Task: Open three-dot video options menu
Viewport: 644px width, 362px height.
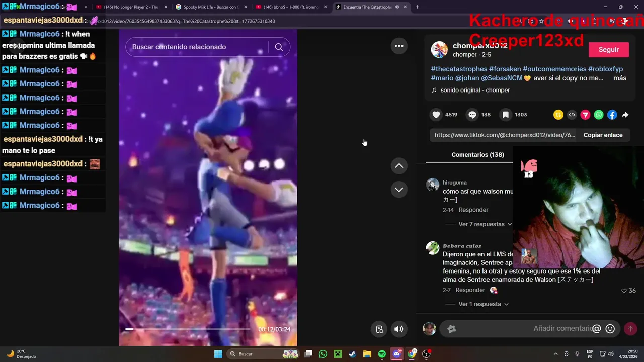Action: click(399, 46)
